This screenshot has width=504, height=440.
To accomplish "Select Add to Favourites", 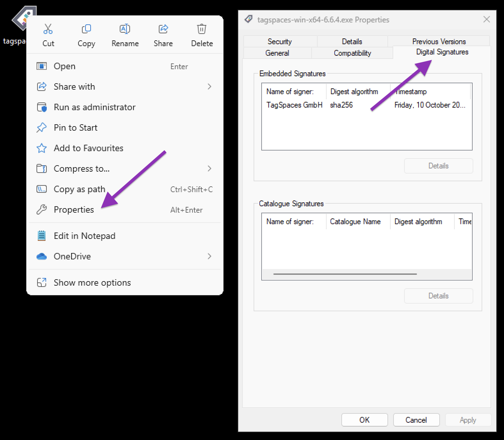I will coord(125,148).
